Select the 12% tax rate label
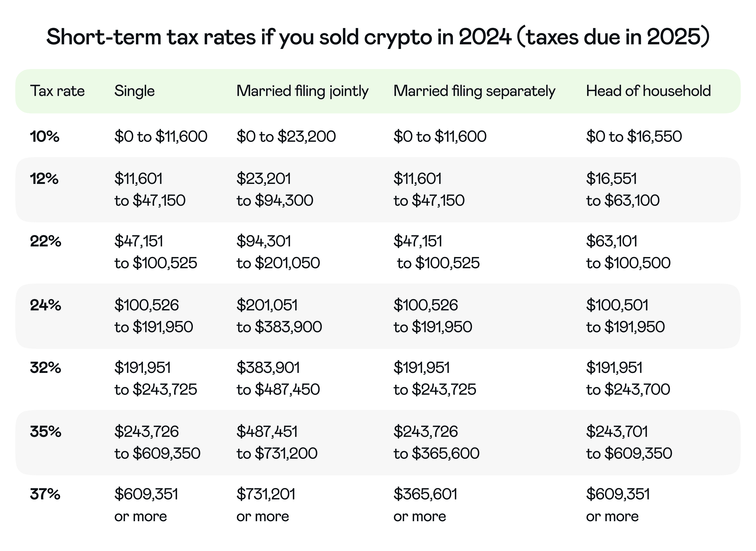 click(x=44, y=179)
